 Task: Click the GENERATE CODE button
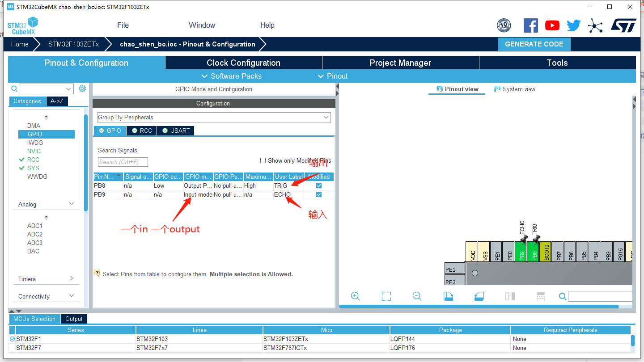click(x=534, y=44)
